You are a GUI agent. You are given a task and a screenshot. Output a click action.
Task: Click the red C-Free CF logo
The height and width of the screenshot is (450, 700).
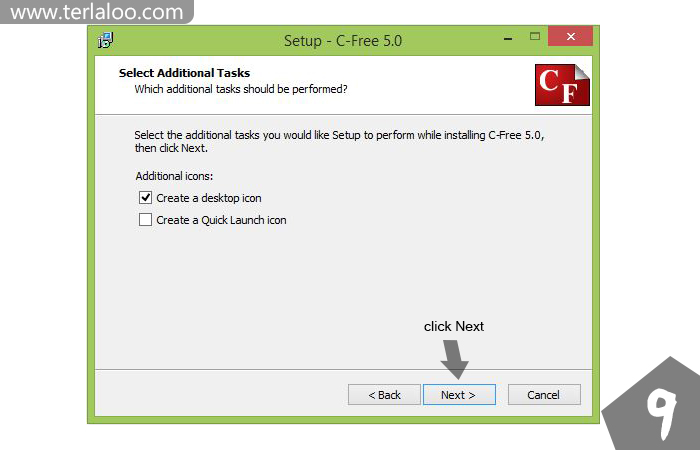pyautogui.click(x=562, y=85)
